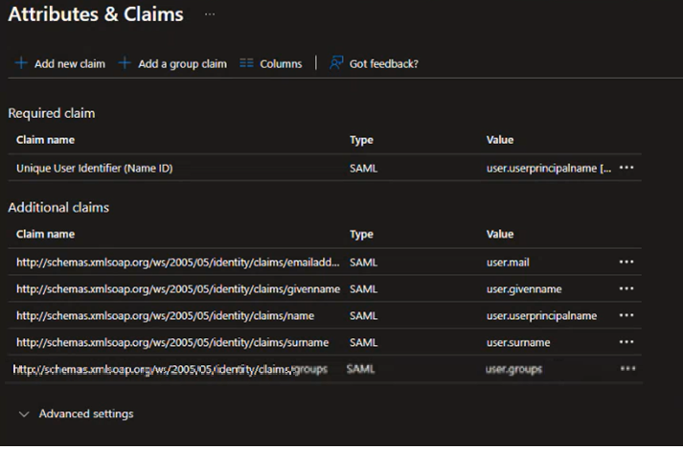Select the Unique User Identifier (Name ID) claim
Screen dimensions: 684x452
click(x=94, y=169)
